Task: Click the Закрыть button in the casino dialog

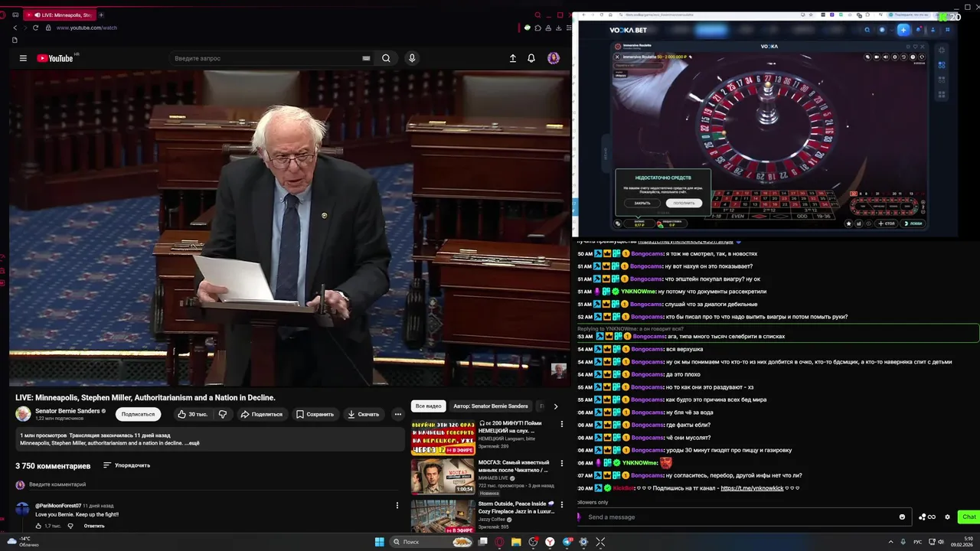Action: click(x=642, y=204)
